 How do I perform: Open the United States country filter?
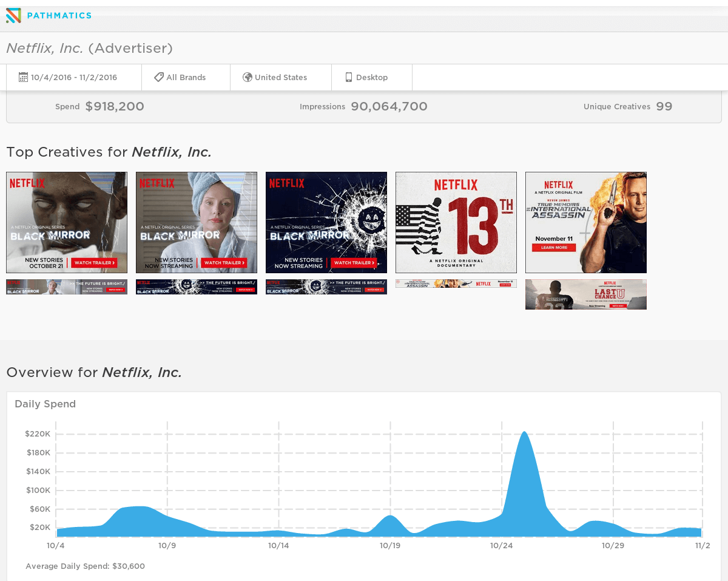click(x=281, y=77)
